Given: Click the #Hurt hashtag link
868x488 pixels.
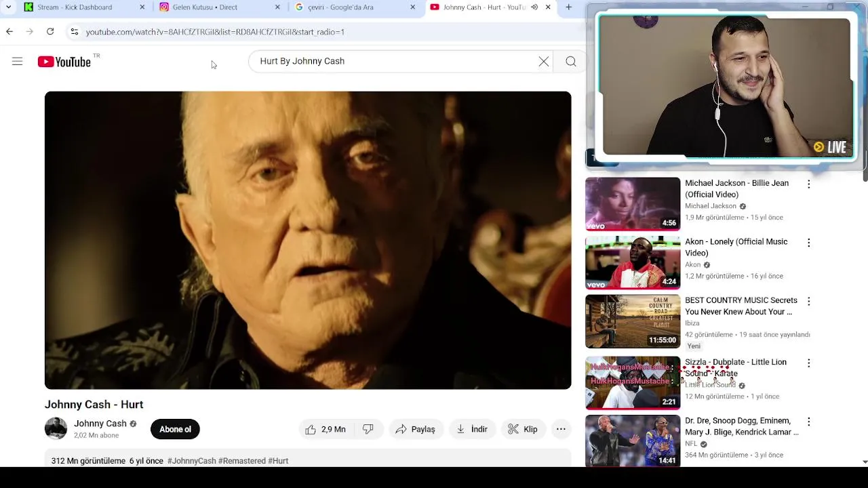Looking at the screenshot, I should tap(278, 461).
